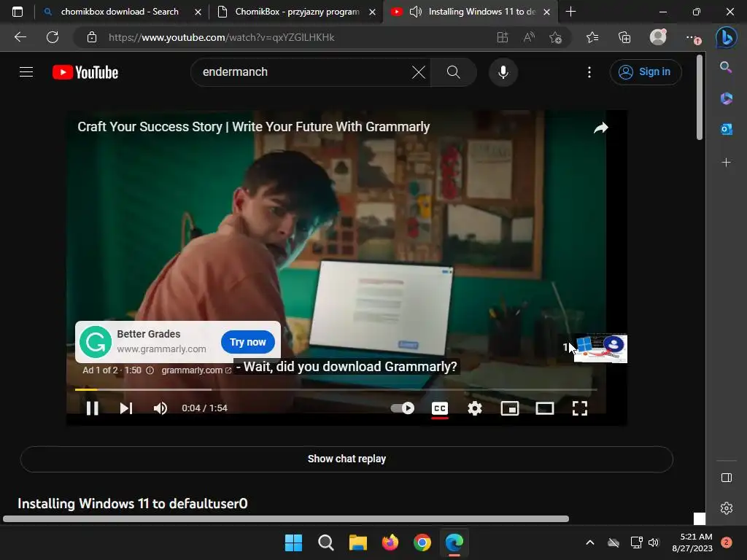This screenshot has width=747, height=560.
Task: Launch Firefox from the taskbar
Action: (x=390, y=542)
